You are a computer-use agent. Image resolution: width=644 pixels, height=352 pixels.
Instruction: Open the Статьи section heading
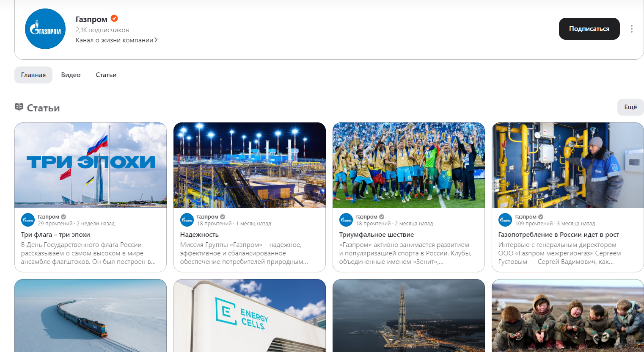(43, 108)
